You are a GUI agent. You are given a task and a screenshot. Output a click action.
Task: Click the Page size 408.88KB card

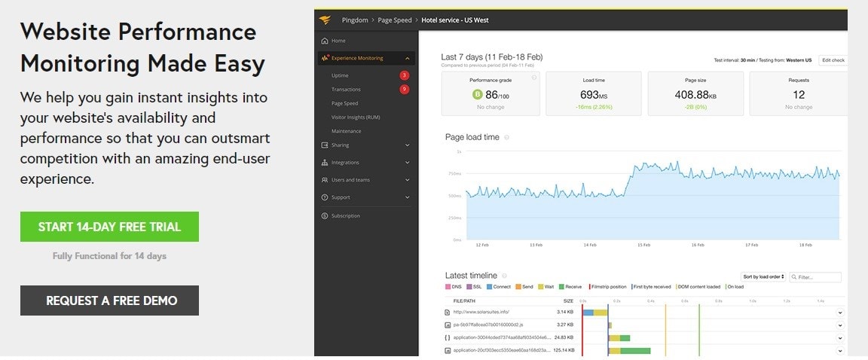point(695,93)
